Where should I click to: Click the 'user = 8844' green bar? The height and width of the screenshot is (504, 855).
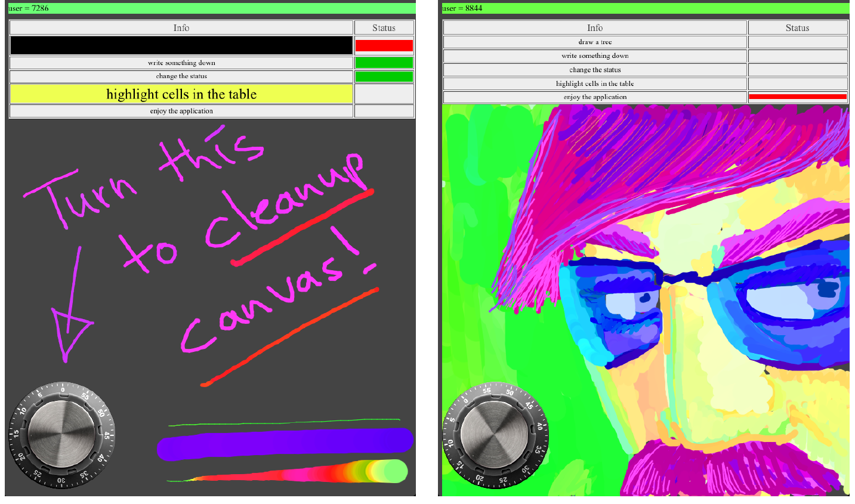click(644, 8)
